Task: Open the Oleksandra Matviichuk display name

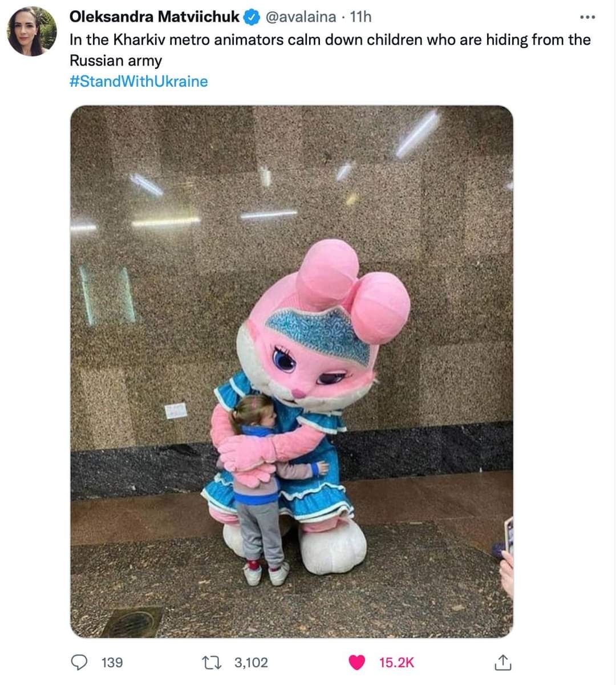Action: click(x=155, y=17)
